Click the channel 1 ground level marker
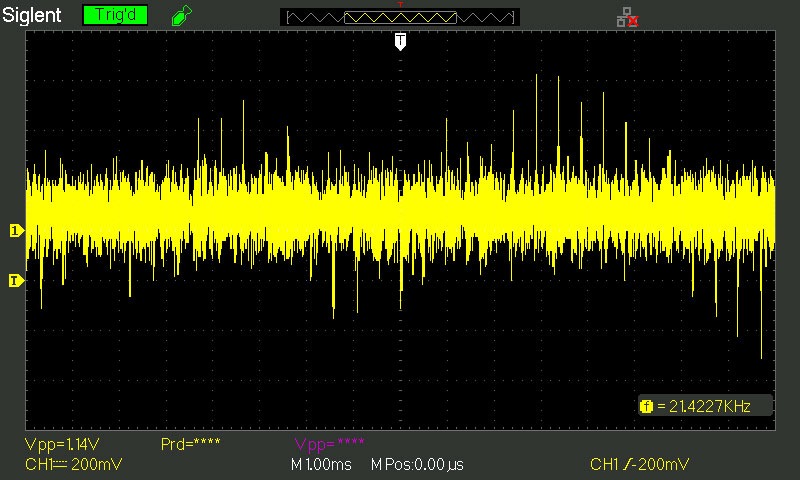 (x=16, y=231)
